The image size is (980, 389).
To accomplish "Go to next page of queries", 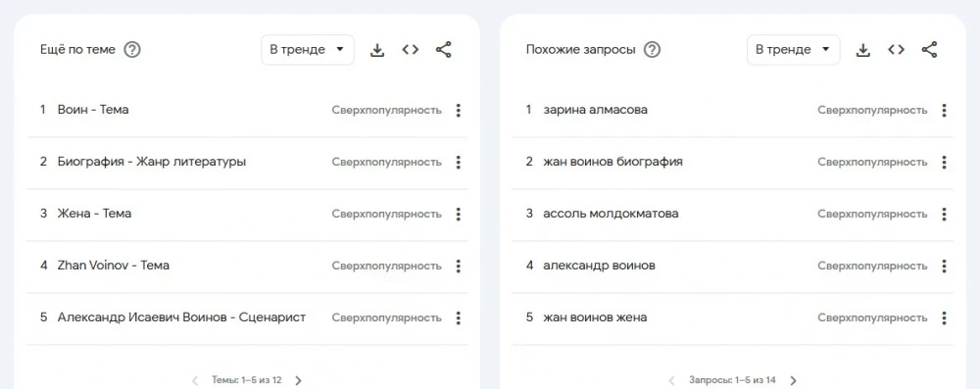I will 793,380.
